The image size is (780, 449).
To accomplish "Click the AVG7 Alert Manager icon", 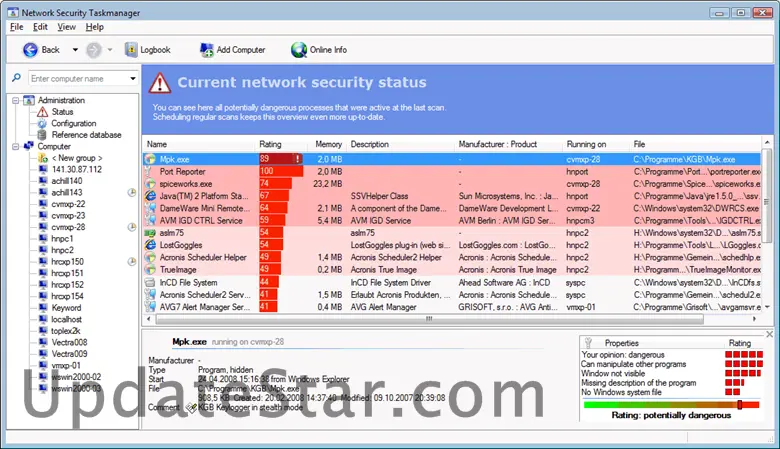I will (150, 307).
